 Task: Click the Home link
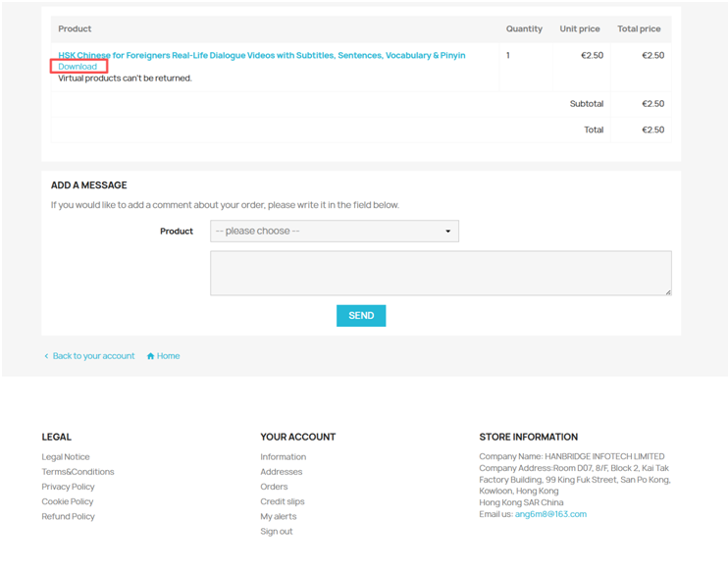168,355
